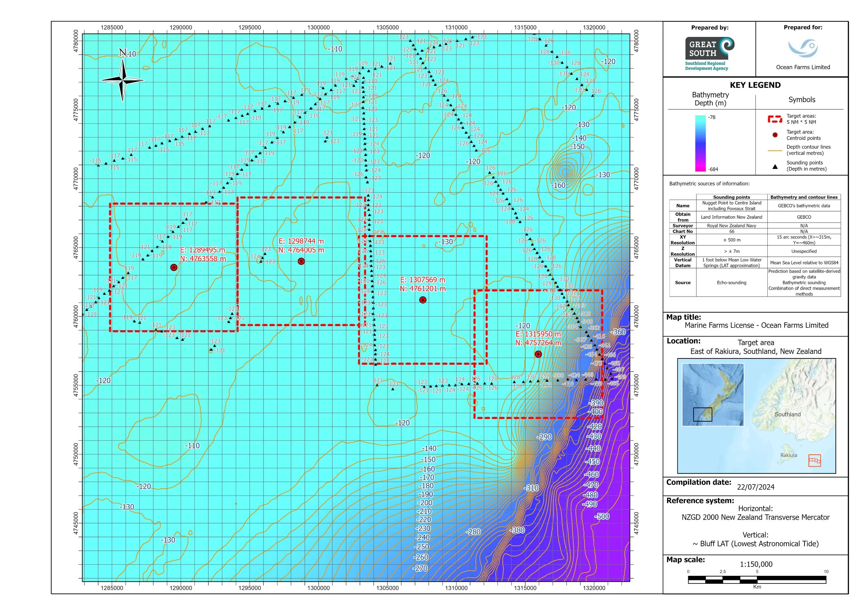Click centroid point at E: 1298744 m
The image size is (868, 614).
click(x=301, y=261)
